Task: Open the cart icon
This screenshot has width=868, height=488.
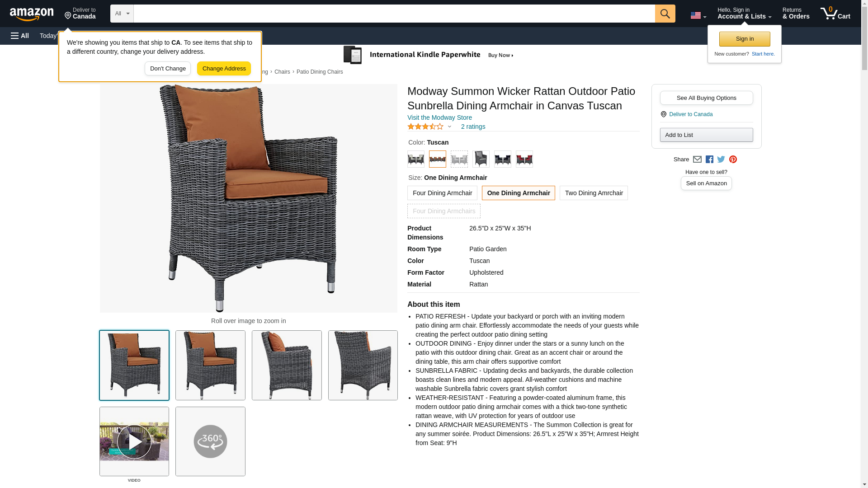Action: pos(835,14)
